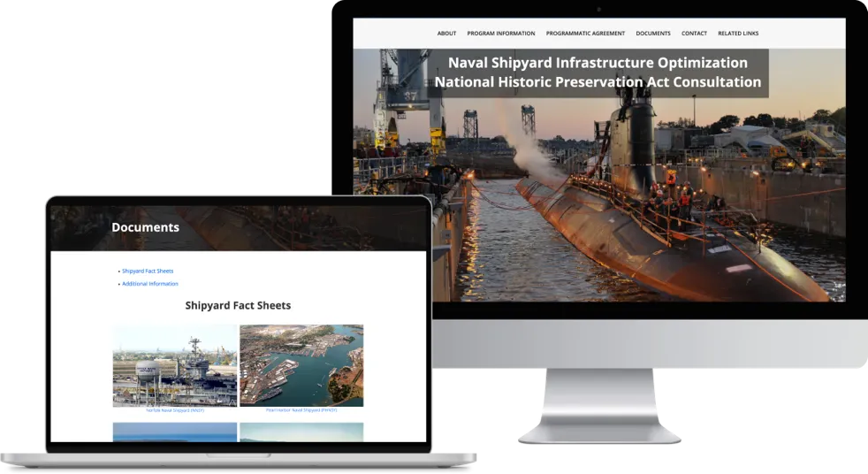
Task: Go to PROGRAM INFORMATION in navigation
Action: tap(500, 34)
